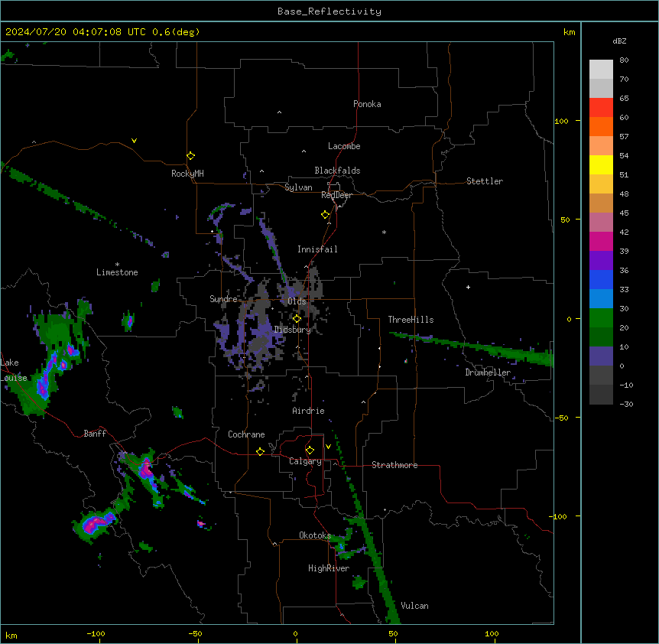The height and width of the screenshot is (644, 659).
Task: Click the RockyMH label
Action: (187, 173)
